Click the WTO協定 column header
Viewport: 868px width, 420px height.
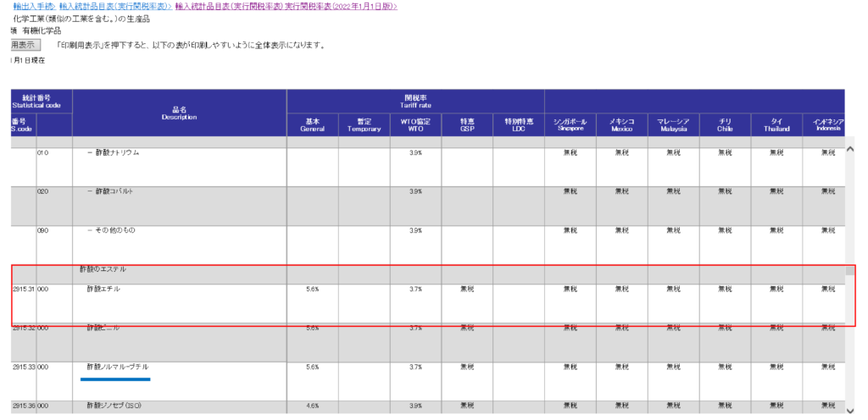click(x=415, y=124)
